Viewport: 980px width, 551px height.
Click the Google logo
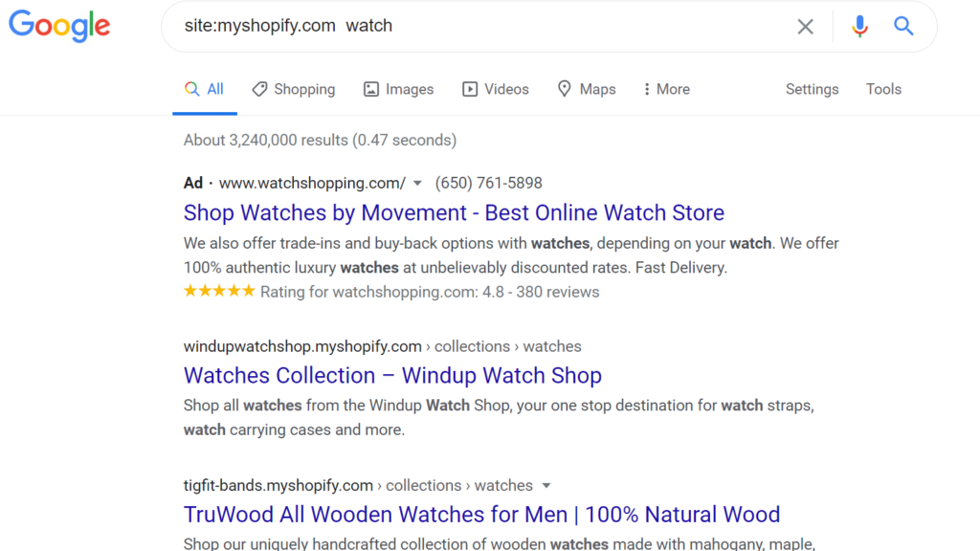[59, 26]
